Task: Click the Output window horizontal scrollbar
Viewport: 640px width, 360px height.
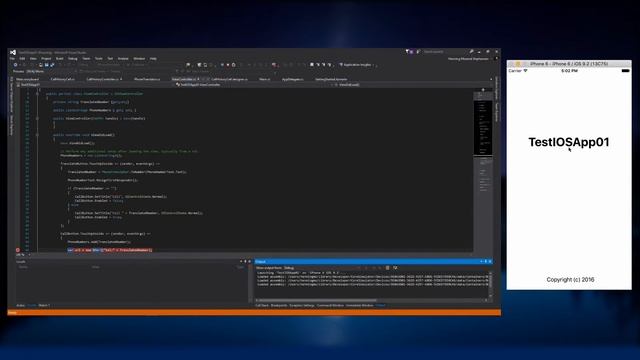Action: [371, 300]
